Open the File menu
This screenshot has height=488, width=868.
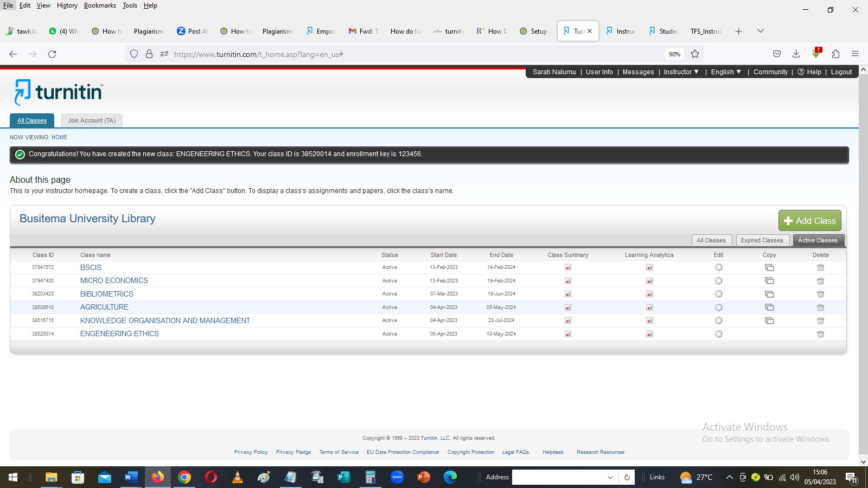pos(8,5)
